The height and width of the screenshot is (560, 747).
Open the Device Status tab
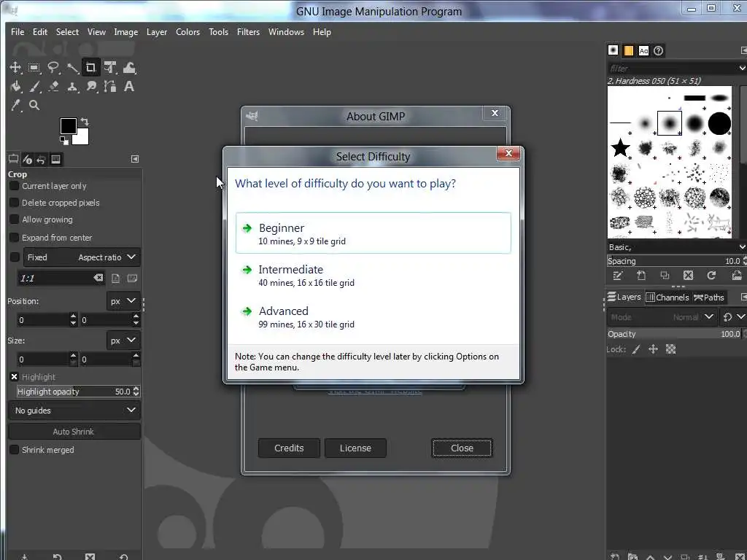click(x=27, y=159)
